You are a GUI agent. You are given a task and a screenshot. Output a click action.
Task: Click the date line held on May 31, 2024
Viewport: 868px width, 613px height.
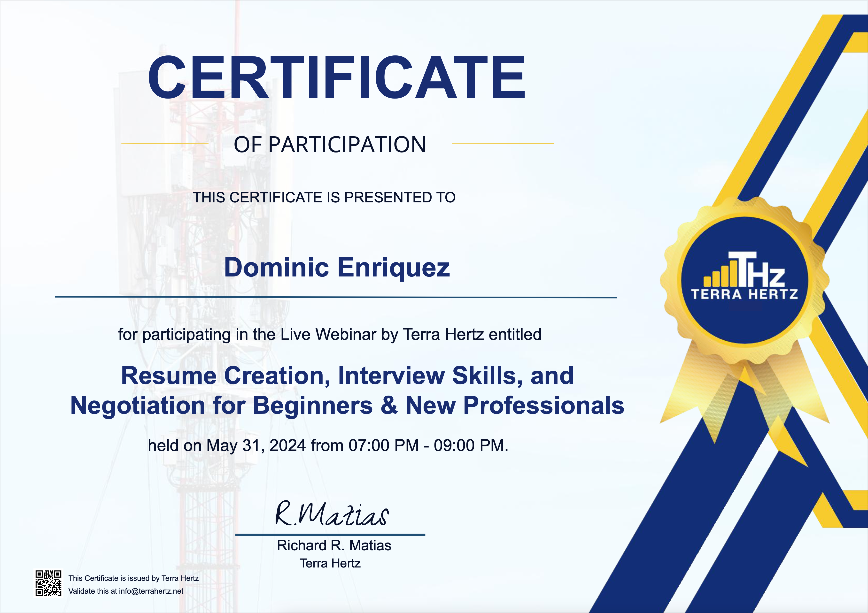point(328,445)
